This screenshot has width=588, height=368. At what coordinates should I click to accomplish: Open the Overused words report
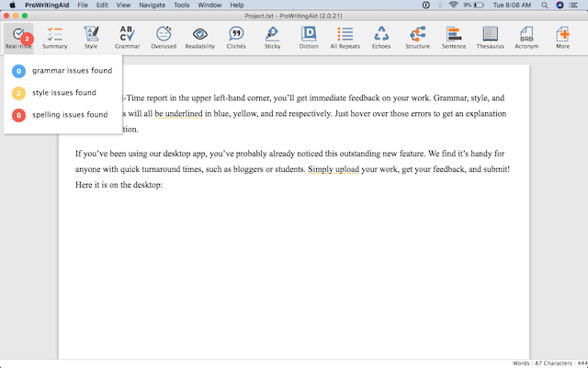(164, 38)
